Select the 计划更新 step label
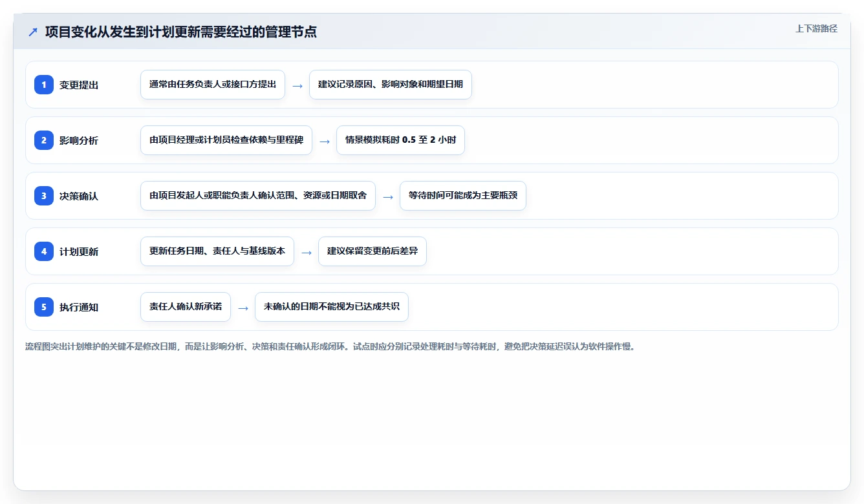The image size is (864, 504). [x=79, y=251]
